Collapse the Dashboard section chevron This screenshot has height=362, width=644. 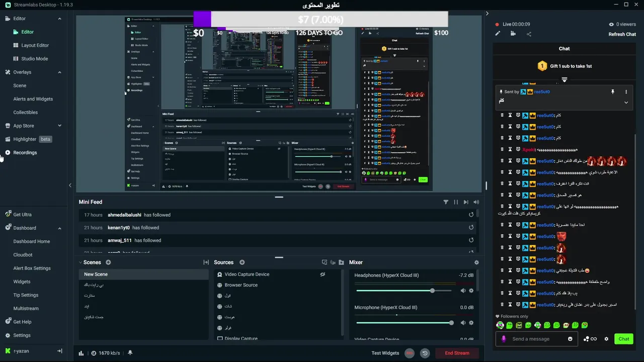click(x=59, y=228)
